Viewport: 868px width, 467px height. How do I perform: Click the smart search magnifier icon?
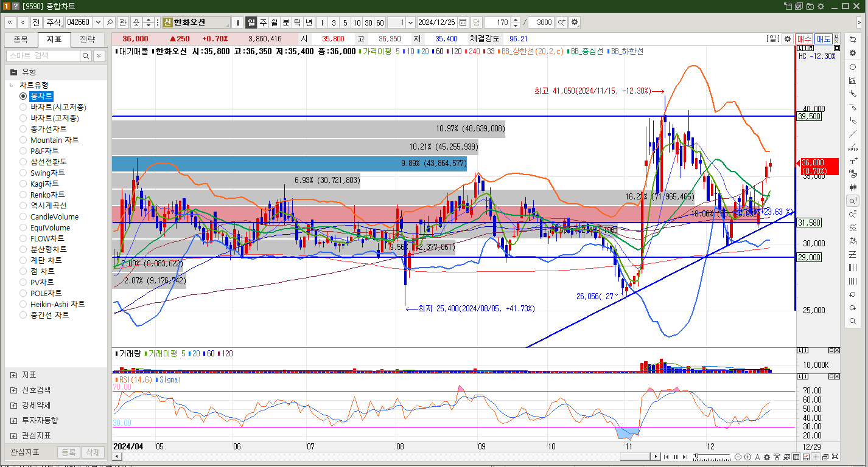point(86,56)
